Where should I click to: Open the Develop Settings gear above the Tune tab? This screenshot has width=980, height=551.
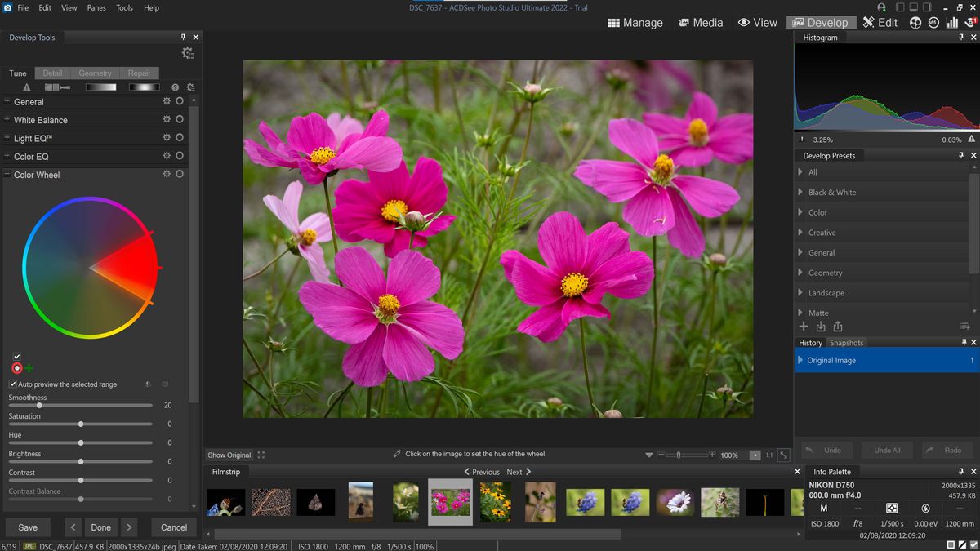(x=188, y=51)
